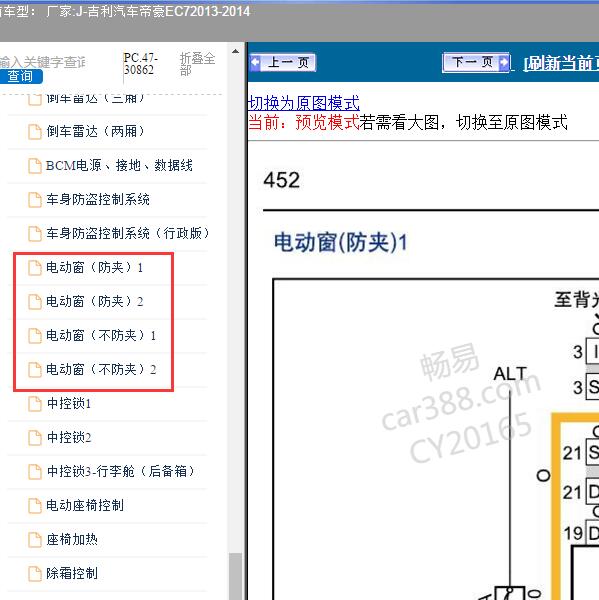
Task: Click 折叠全部 to collapse all
Action: [x=197, y=64]
